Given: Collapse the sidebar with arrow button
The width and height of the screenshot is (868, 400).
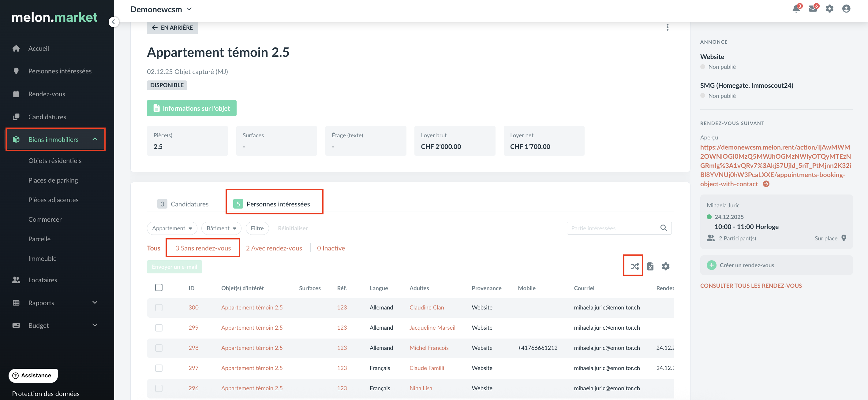Looking at the screenshot, I should [114, 22].
